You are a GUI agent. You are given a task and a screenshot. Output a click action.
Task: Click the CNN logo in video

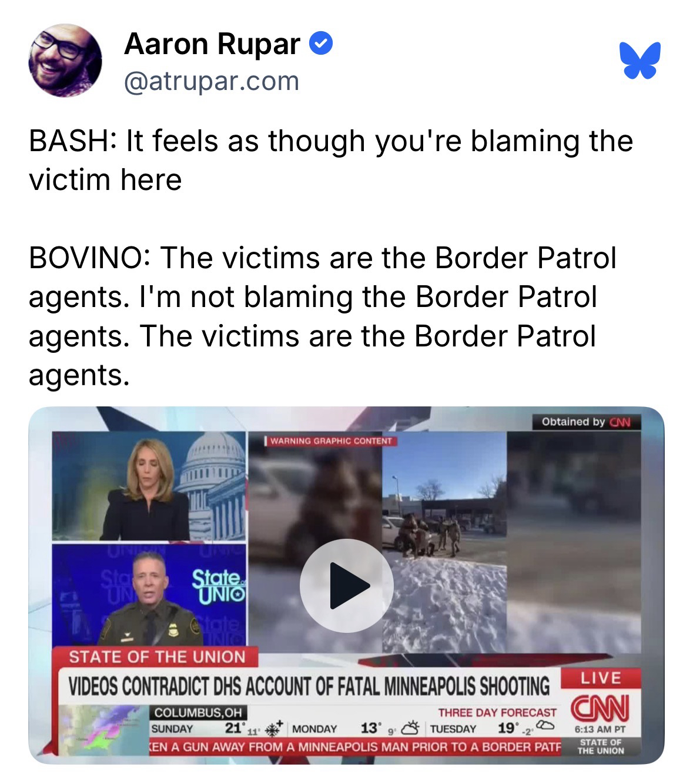click(600, 708)
